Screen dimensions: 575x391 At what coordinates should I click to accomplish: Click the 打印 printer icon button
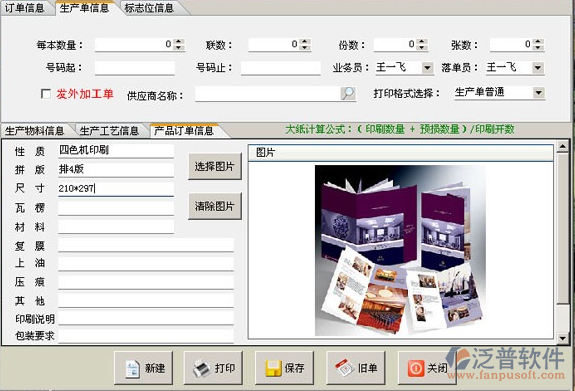(213, 368)
